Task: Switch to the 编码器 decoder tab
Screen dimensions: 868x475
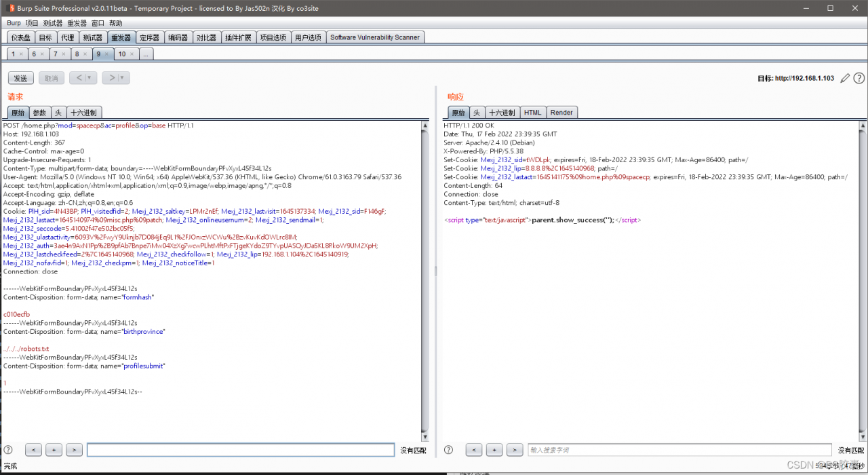Action: [x=178, y=37]
